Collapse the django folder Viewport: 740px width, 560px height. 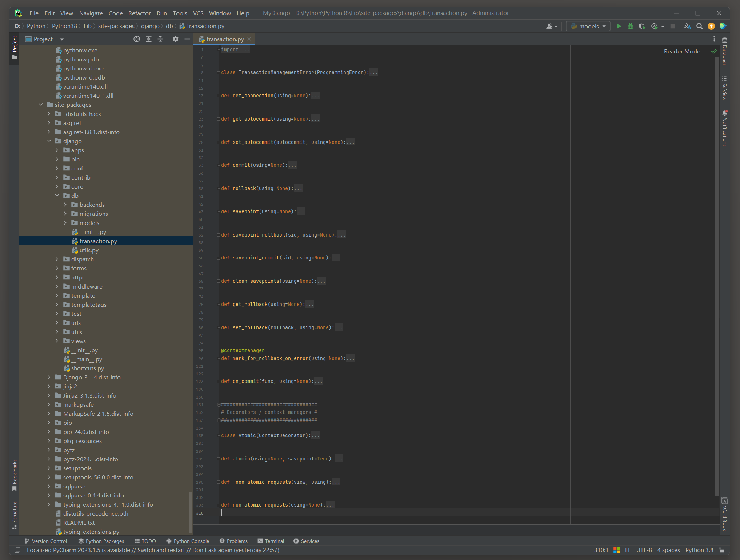49,141
